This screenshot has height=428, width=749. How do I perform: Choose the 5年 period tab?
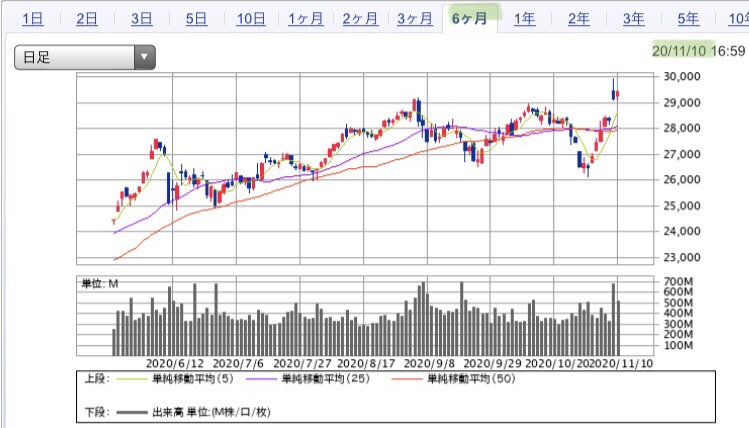point(688,19)
